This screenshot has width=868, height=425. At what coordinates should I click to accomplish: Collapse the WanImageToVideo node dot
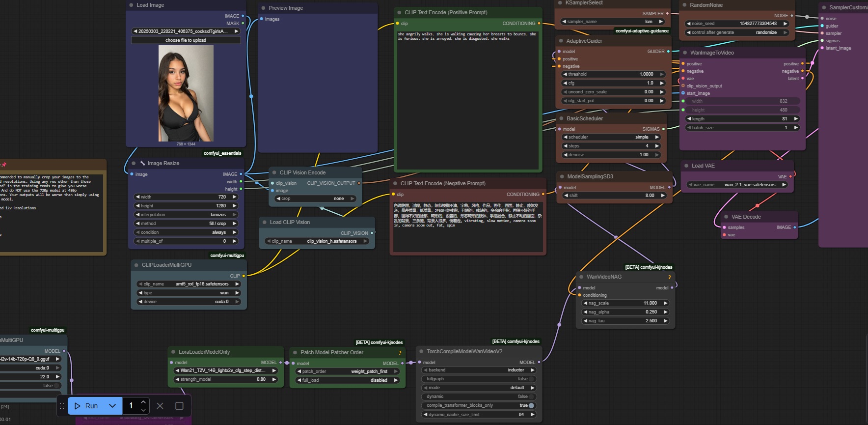[685, 53]
